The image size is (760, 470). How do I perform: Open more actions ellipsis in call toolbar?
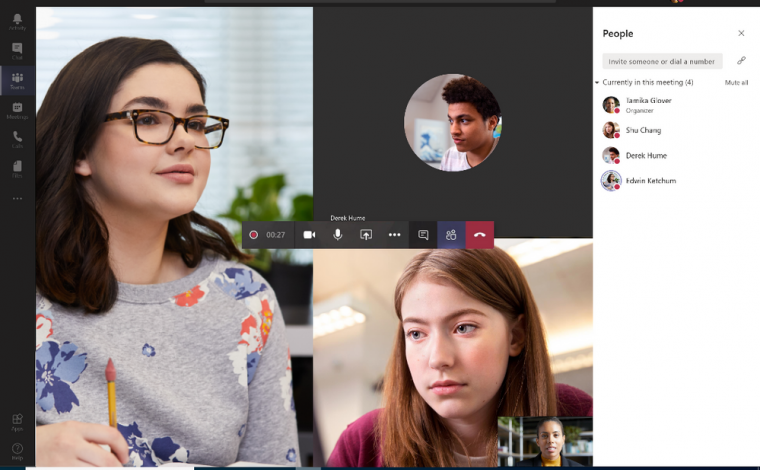394,235
